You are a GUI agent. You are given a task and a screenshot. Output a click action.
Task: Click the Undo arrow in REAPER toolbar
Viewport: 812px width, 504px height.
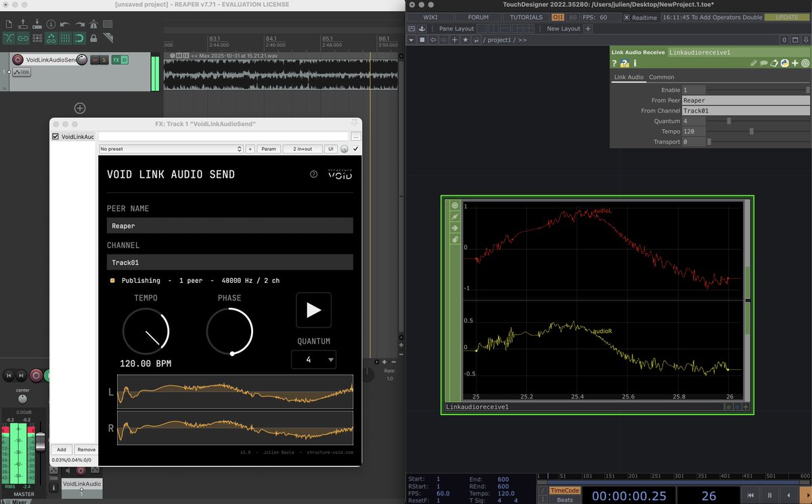tap(65, 24)
